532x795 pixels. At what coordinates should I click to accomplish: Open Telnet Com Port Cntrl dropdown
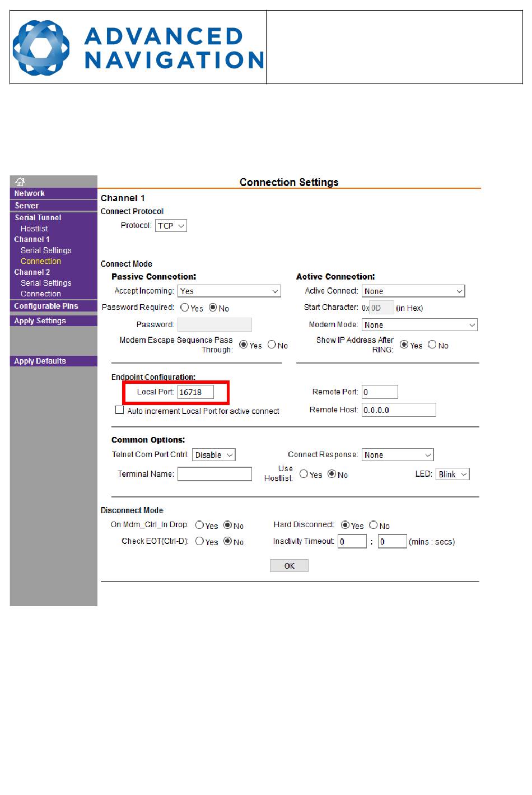coord(214,455)
